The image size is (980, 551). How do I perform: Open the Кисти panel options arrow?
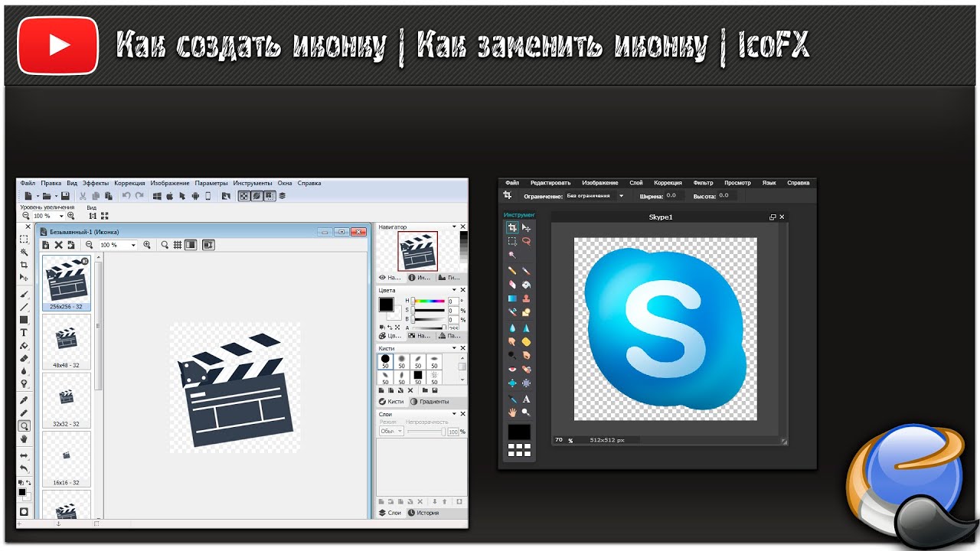(453, 348)
